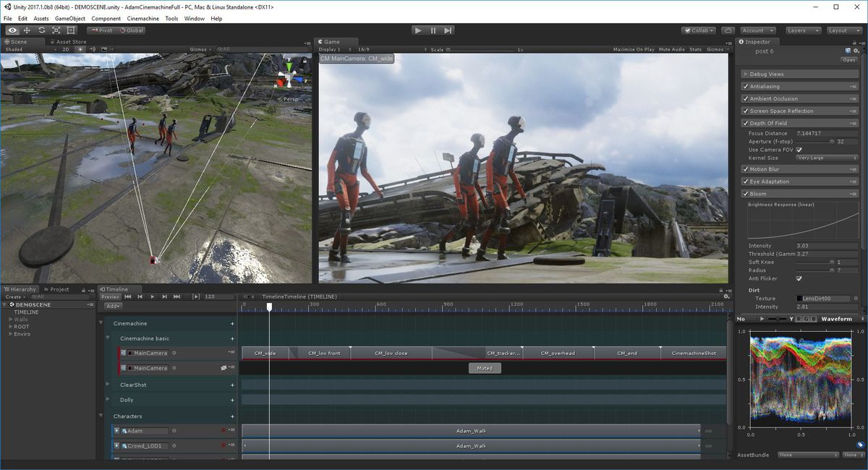Toggle scene lighting sun icon
The image size is (868, 470).
pos(80,49)
